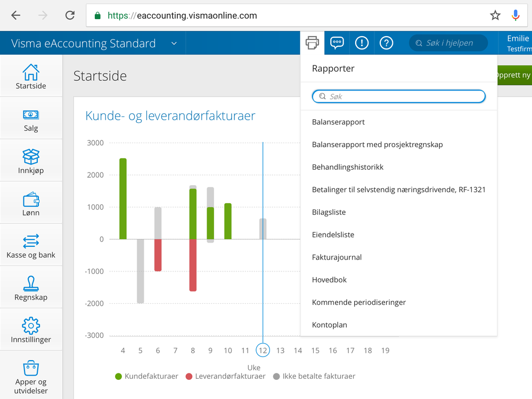
Task: Toggle Leverandørfakturaer legend red dot
Action: [x=189, y=376]
